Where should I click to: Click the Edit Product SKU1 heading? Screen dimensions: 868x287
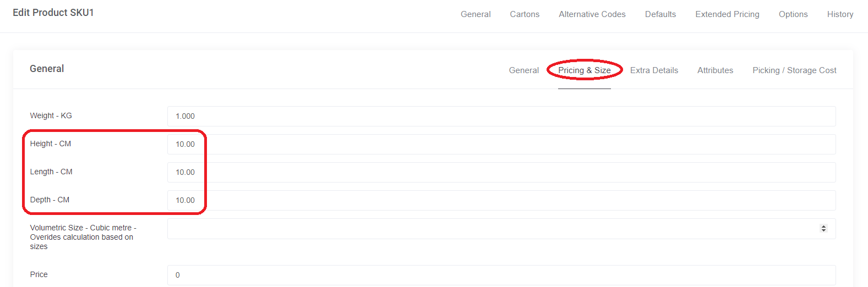(53, 13)
